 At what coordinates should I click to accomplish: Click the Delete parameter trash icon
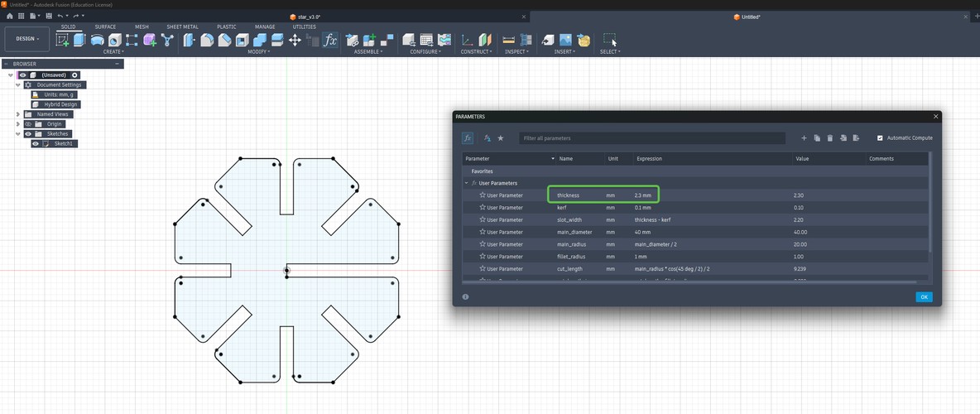830,138
